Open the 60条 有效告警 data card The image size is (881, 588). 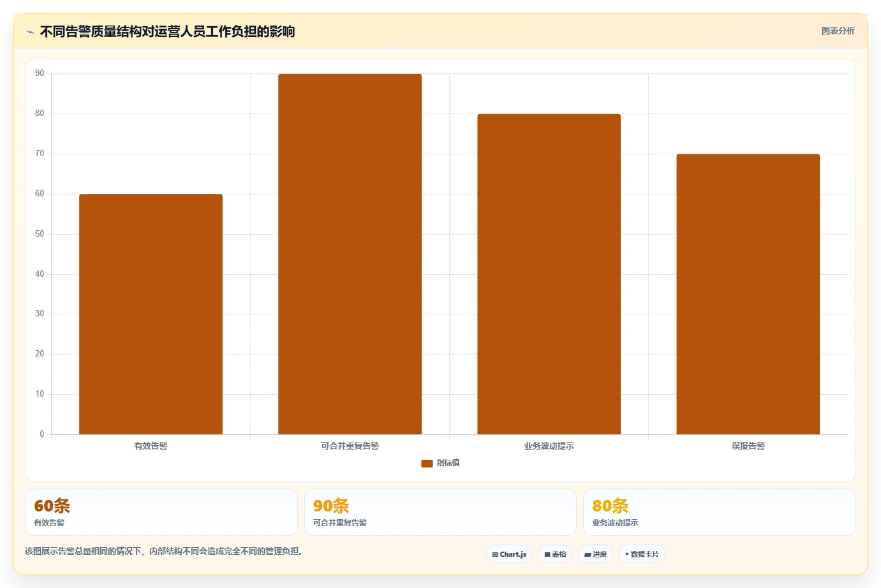(161, 512)
